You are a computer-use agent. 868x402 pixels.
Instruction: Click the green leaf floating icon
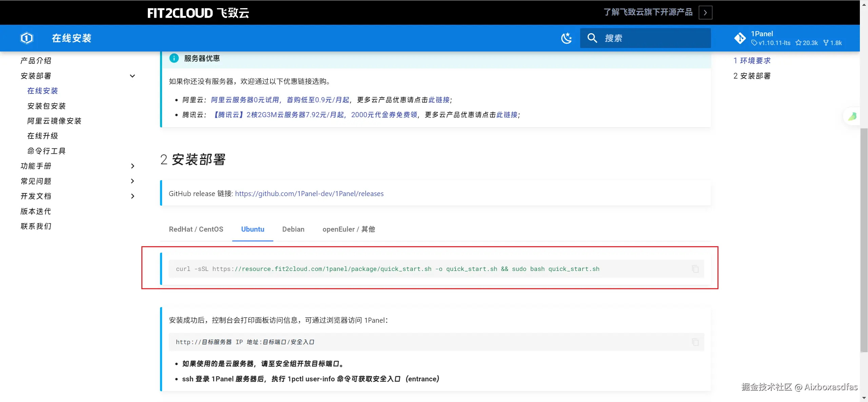pyautogui.click(x=852, y=117)
